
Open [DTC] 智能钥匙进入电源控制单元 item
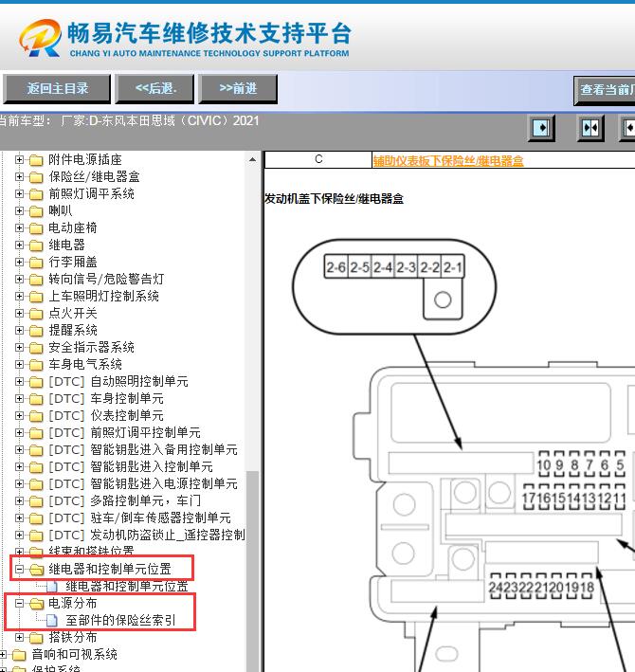143,483
